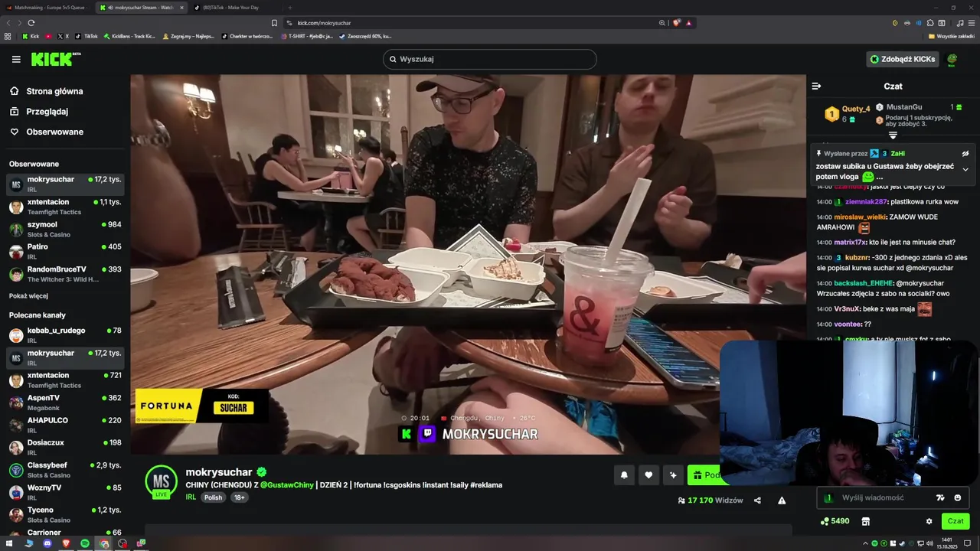Reload the page

(31, 23)
